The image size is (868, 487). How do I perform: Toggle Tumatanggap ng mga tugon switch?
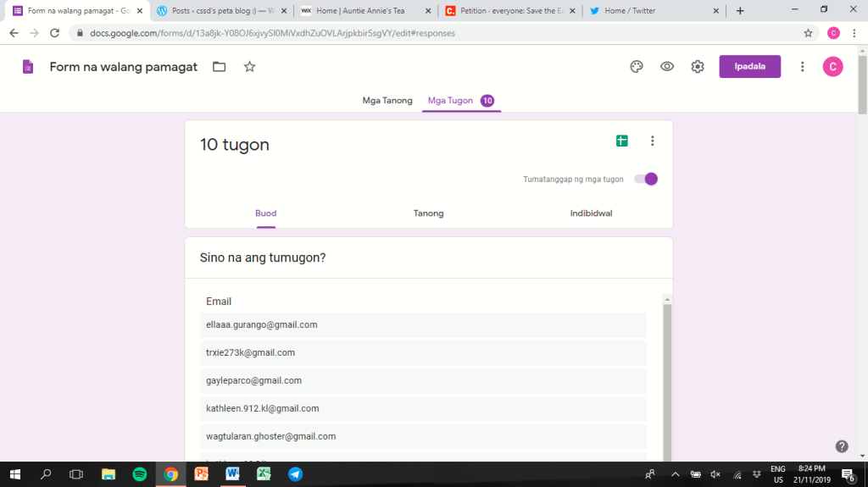click(646, 179)
